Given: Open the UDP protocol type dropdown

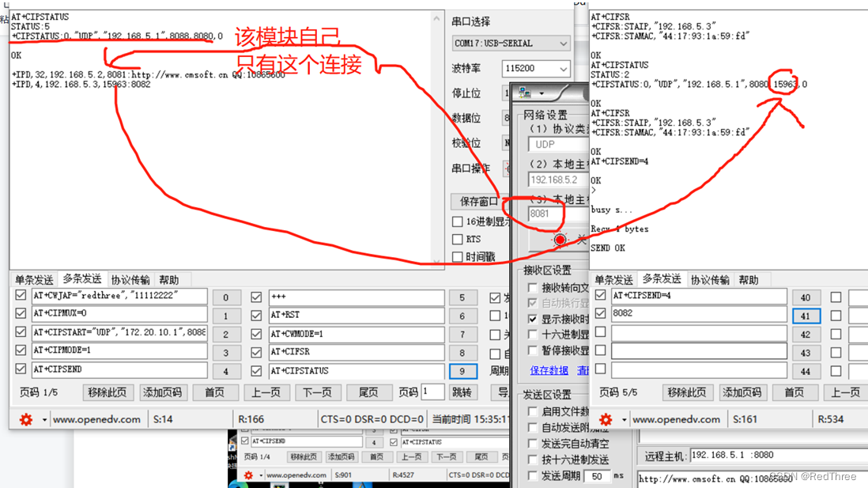Looking at the screenshot, I should click(x=558, y=145).
